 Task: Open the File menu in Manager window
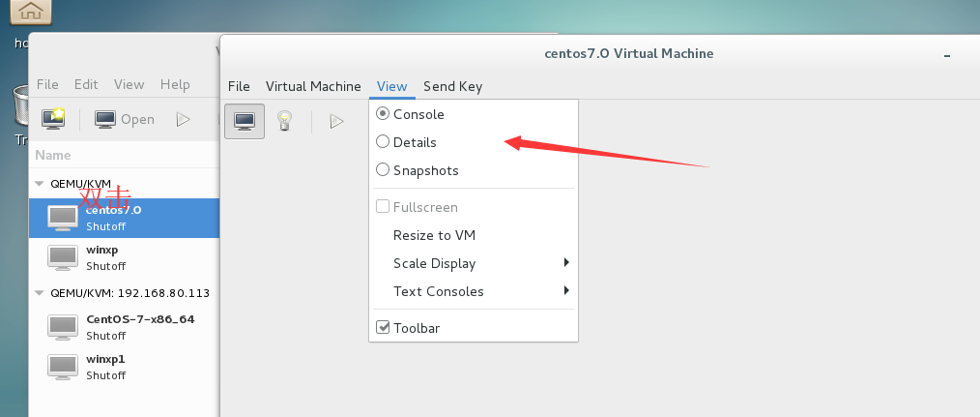pos(47,84)
